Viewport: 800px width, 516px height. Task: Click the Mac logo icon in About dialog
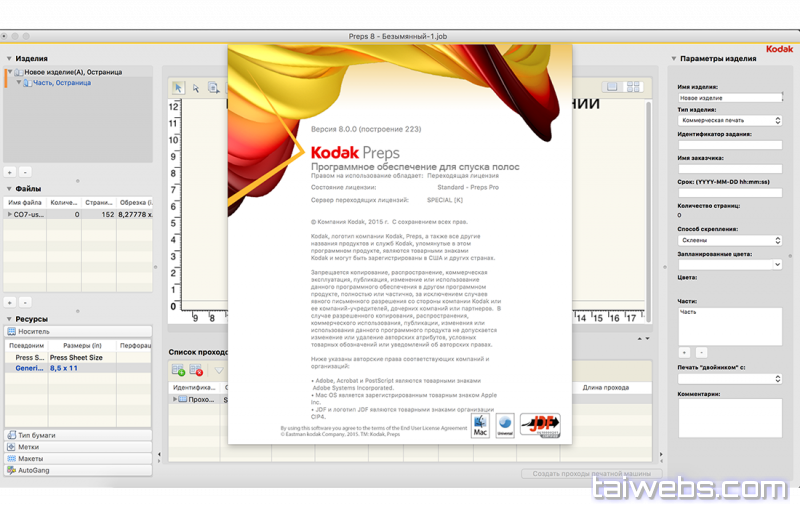(479, 425)
